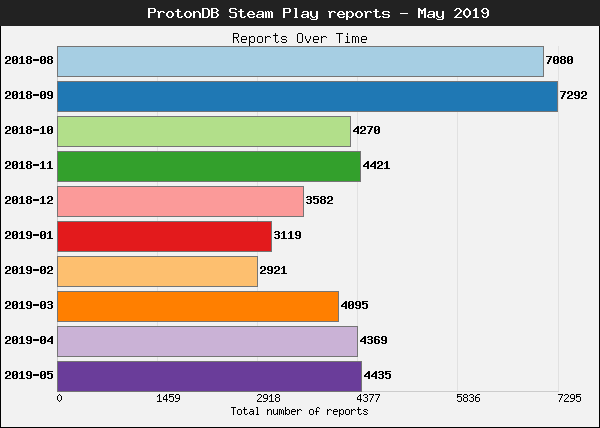
Task: Click the x-axis tick '5836'
Action: click(468, 398)
